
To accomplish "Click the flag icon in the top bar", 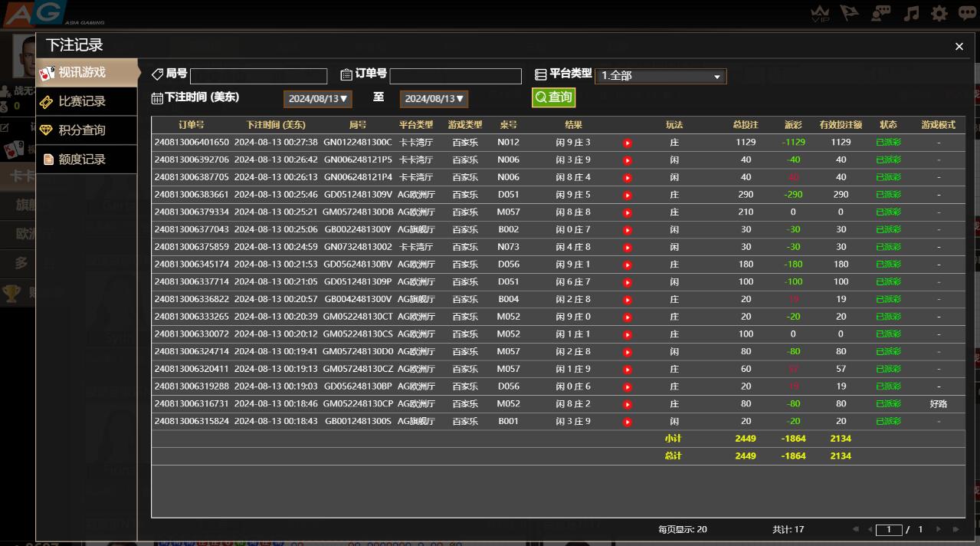I will click(851, 14).
